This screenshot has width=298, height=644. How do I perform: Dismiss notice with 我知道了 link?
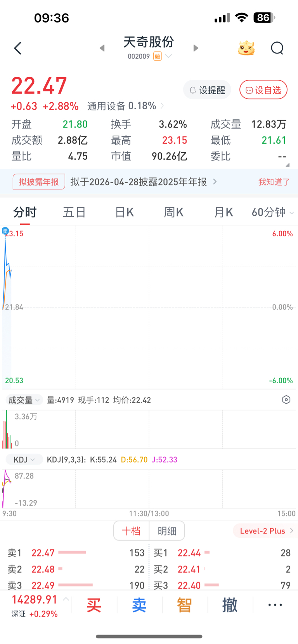click(x=274, y=182)
